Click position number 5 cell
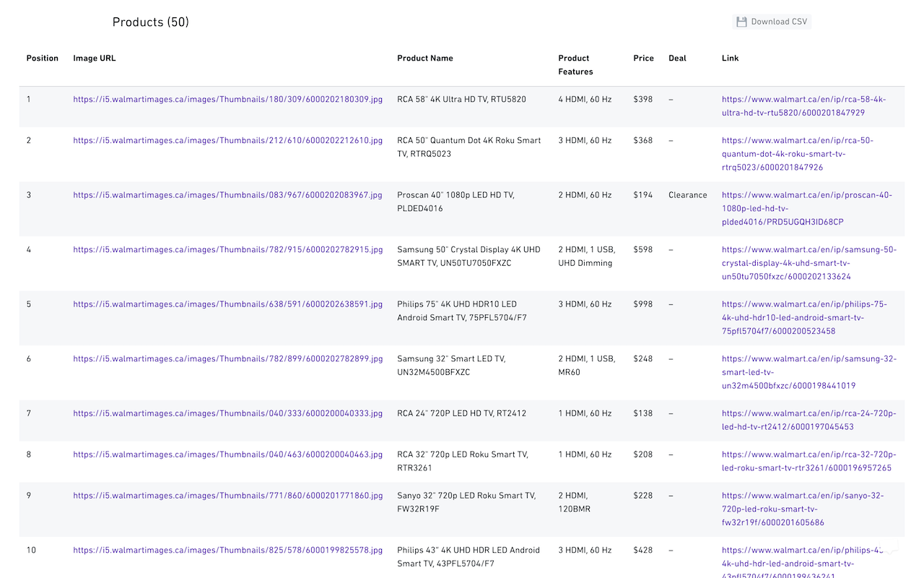Image resolution: width=924 pixels, height=578 pixels. pyautogui.click(x=29, y=304)
